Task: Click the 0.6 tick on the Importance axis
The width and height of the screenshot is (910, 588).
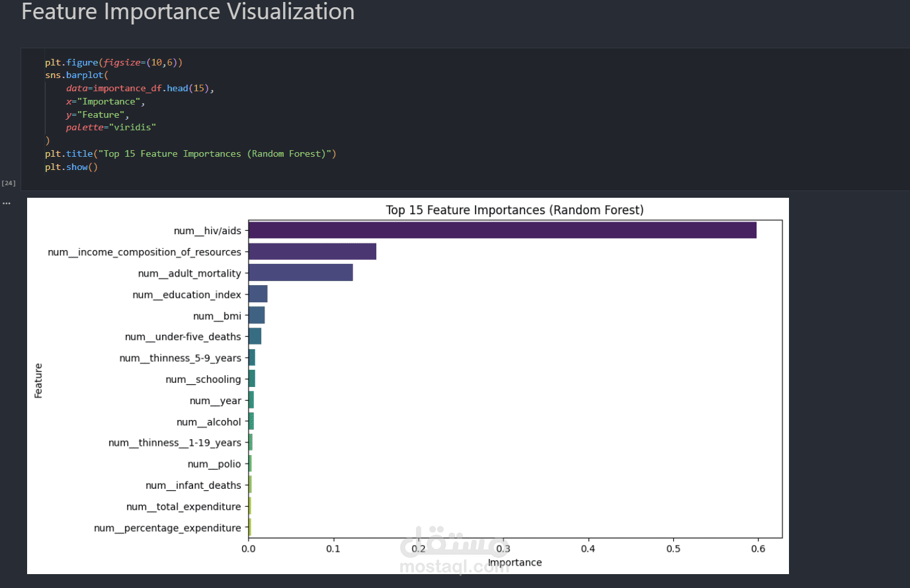Action: tap(758, 548)
